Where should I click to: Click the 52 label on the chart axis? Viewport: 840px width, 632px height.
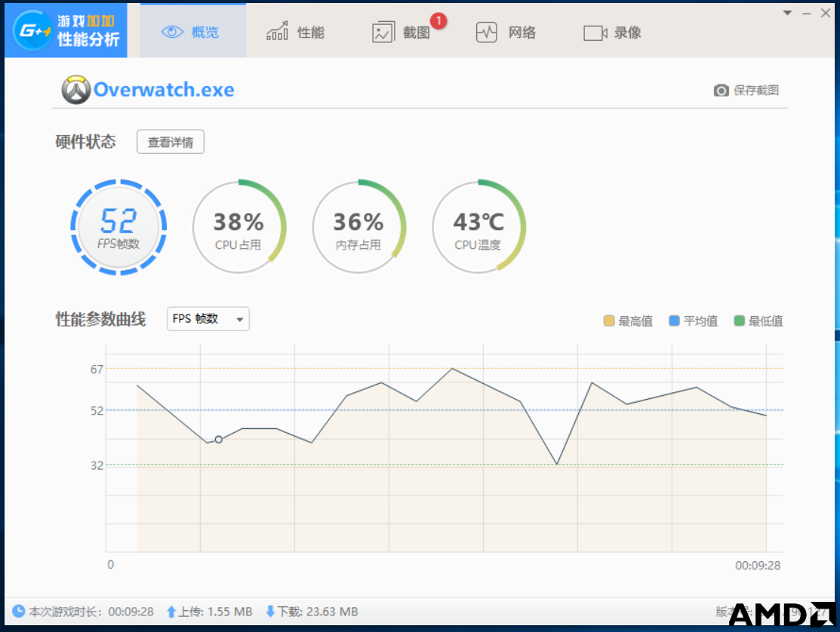point(97,411)
